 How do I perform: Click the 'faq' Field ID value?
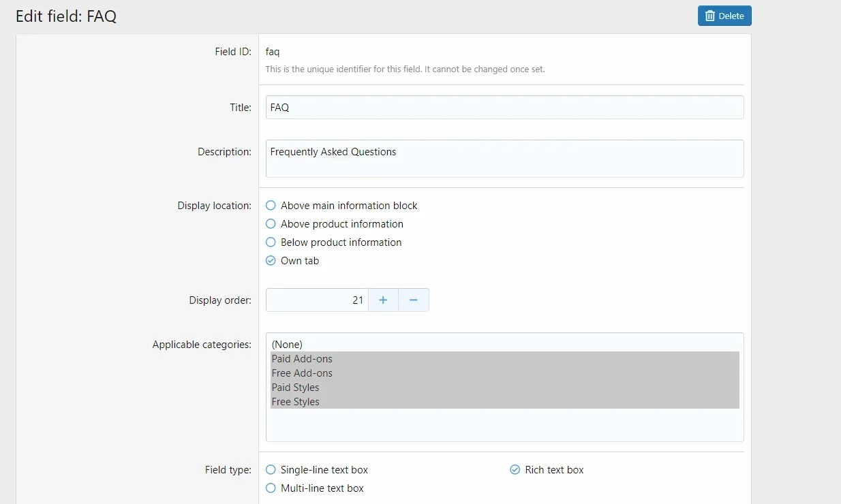273,52
